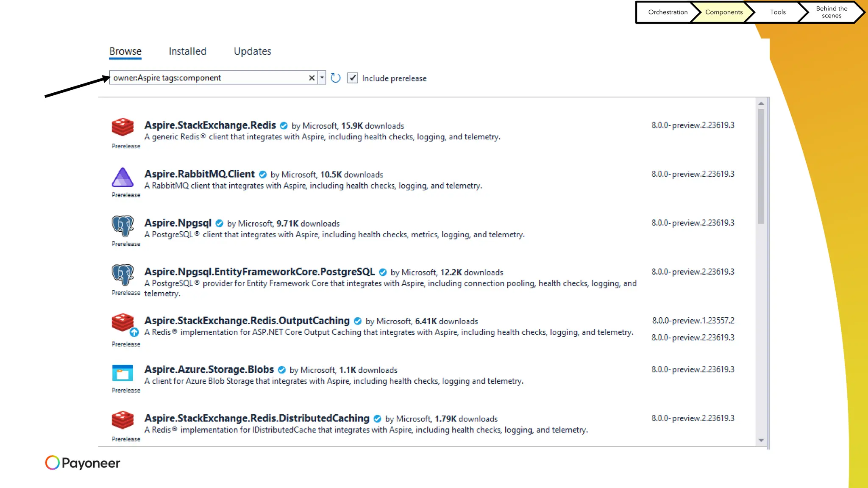
Task: Click the 15.9K downloads text
Action: coord(373,126)
